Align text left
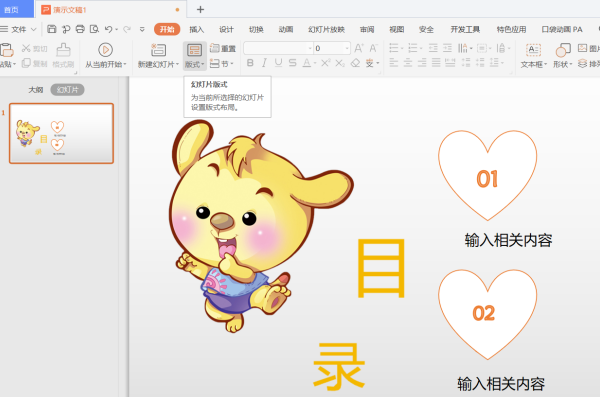 point(394,63)
